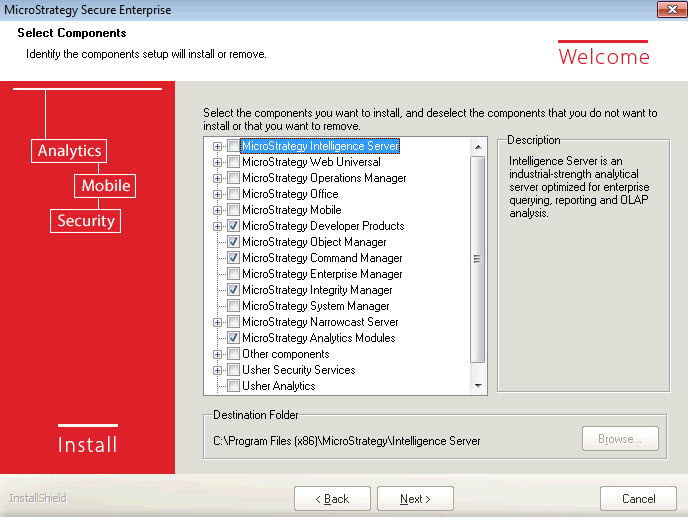
Task: Select the Usher Security Services label
Action: click(298, 370)
